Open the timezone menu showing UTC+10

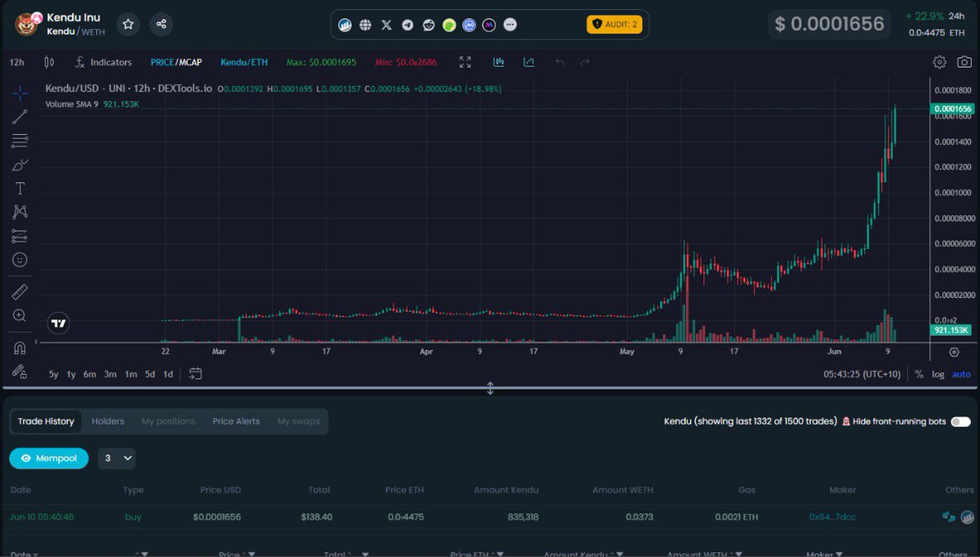[862, 374]
